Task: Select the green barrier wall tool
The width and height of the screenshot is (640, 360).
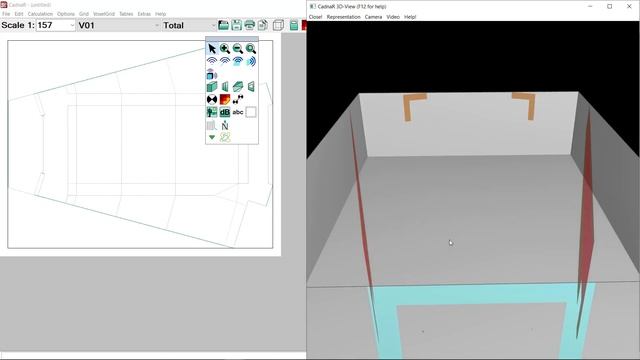Action: click(225, 87)
